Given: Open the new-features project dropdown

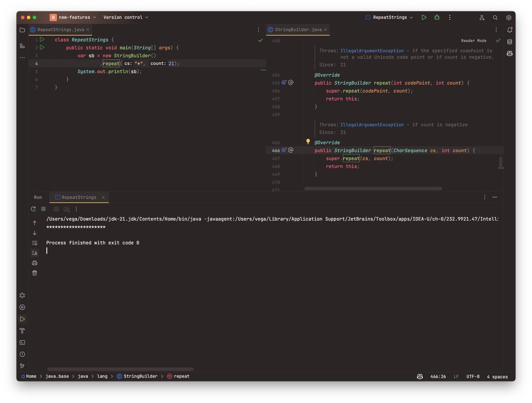Looking at the screenshot, I should 73,17.
